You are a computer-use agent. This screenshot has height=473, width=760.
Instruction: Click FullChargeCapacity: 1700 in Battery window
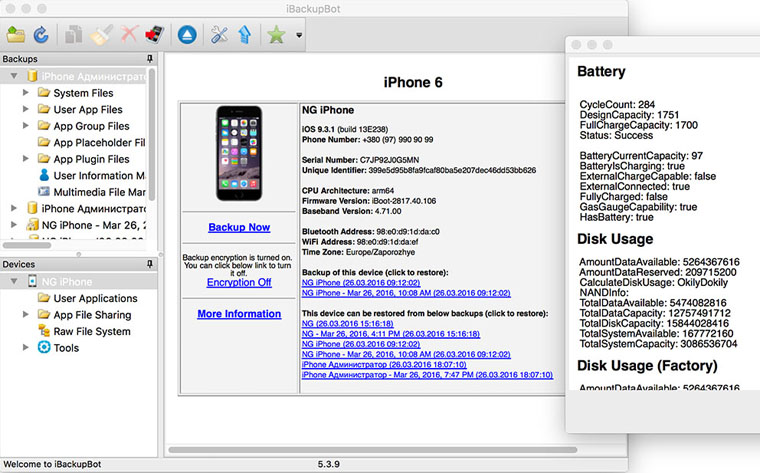(x=638, y=125)
